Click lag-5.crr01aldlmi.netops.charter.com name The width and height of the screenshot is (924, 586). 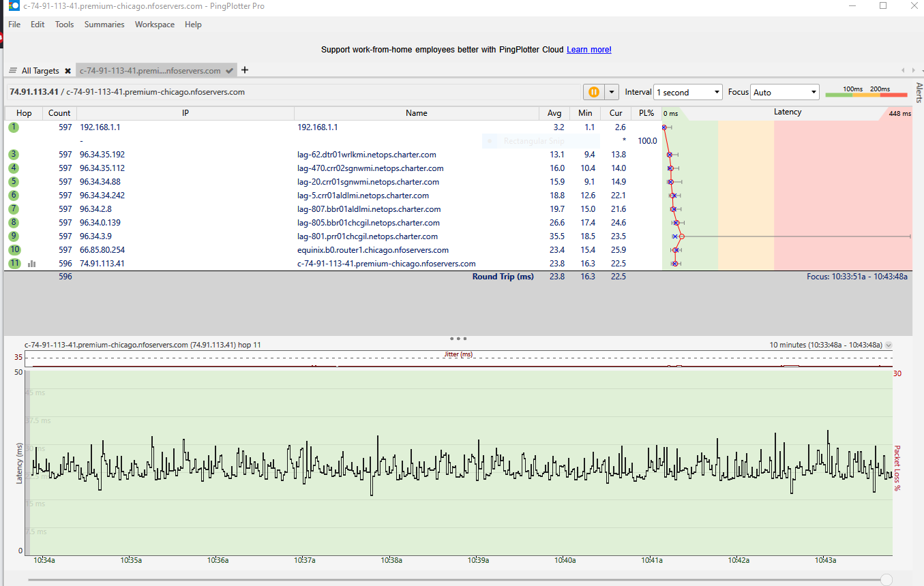[x=363, y=196]
